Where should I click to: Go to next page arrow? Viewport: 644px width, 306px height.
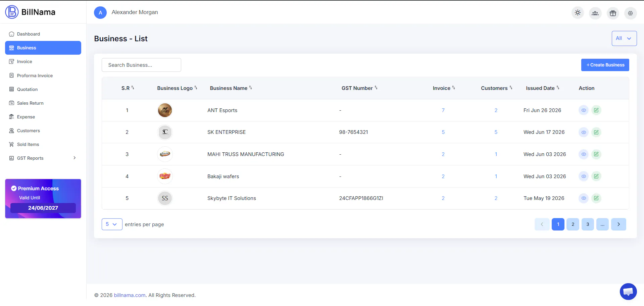618,224
